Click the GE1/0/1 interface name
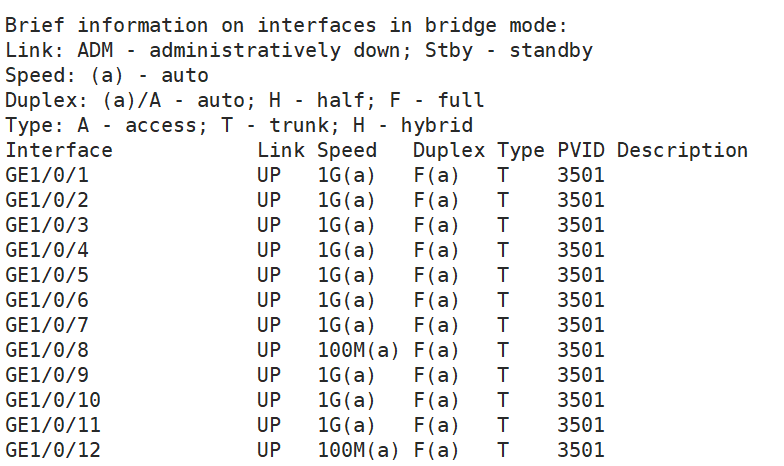Viewport: 784px width, 466px height. pyautogui.click(x=47, y=176)
